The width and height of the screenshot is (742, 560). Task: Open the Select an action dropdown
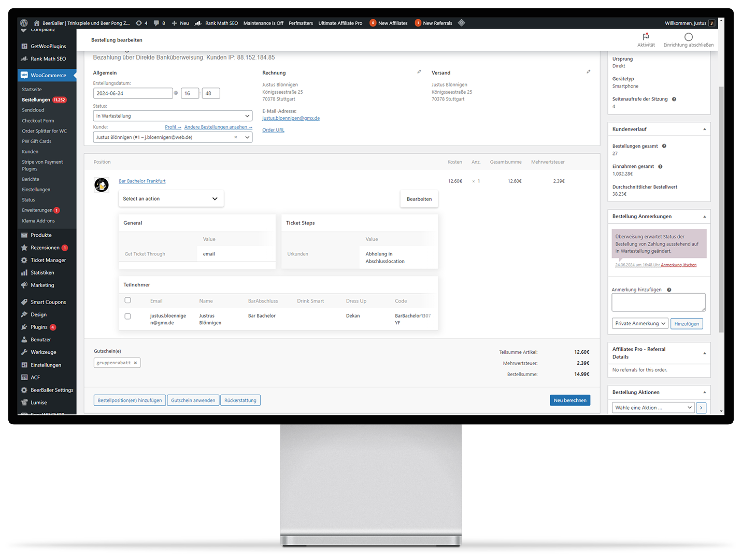[171, 199]
